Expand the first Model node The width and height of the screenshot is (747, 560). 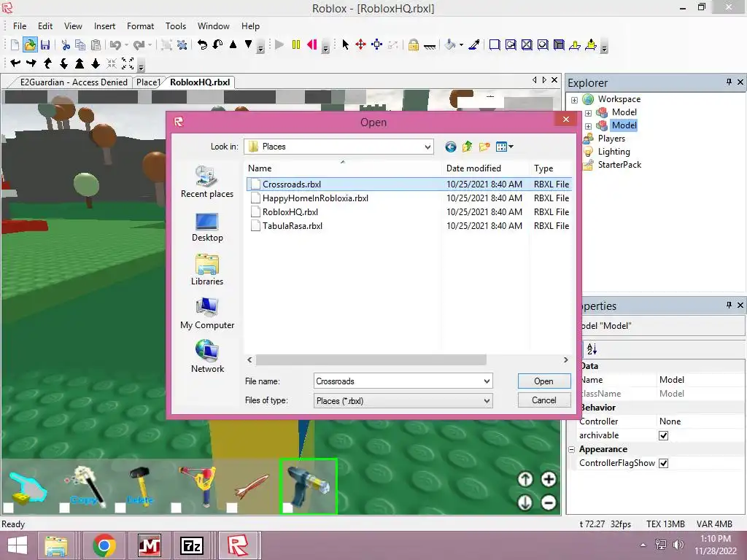[589, 113]
